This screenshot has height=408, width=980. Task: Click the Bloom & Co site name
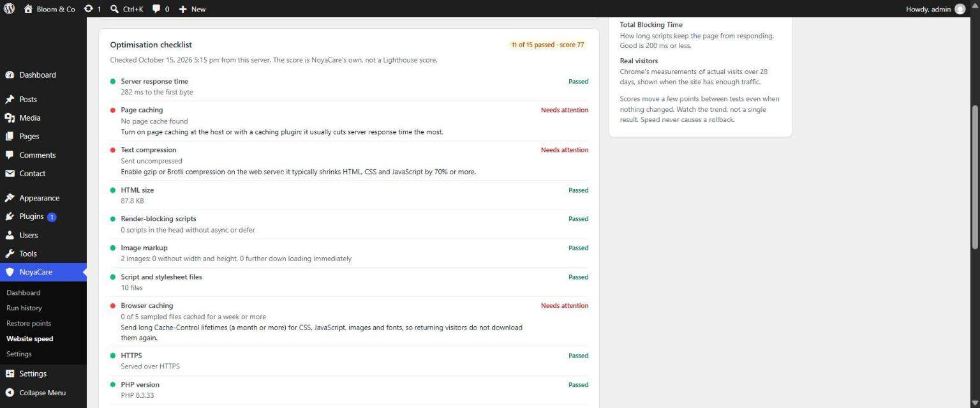coord(56,9)
